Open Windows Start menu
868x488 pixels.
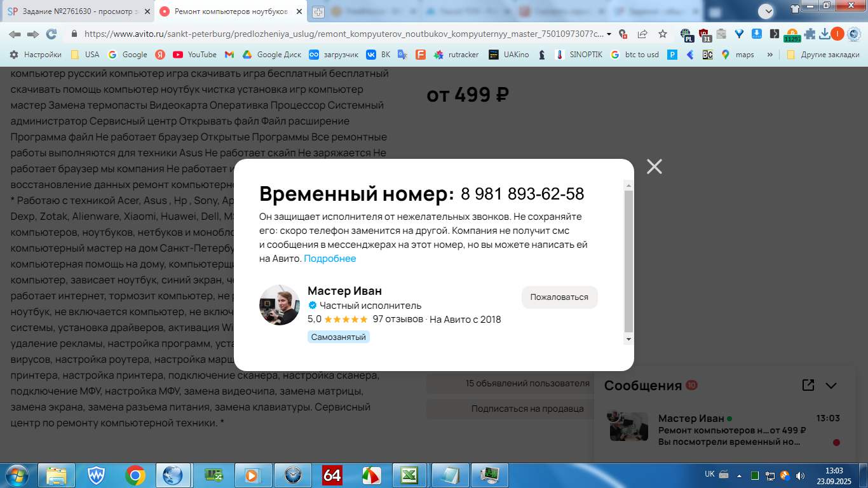pos(17,475)
